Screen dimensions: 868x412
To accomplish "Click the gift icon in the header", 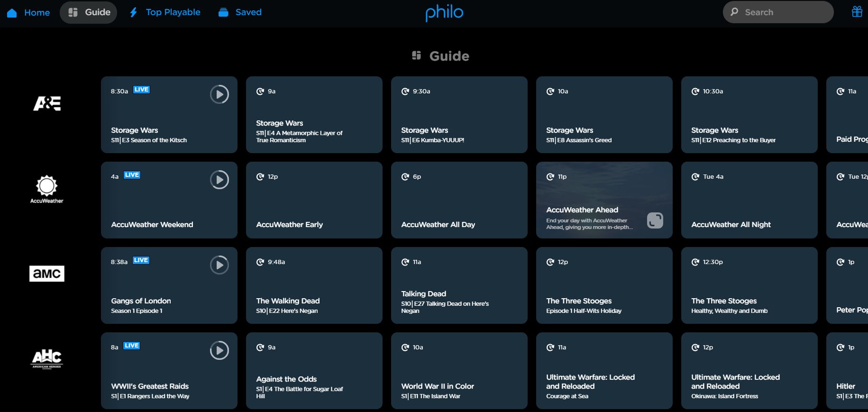I will tap(857, 12).
